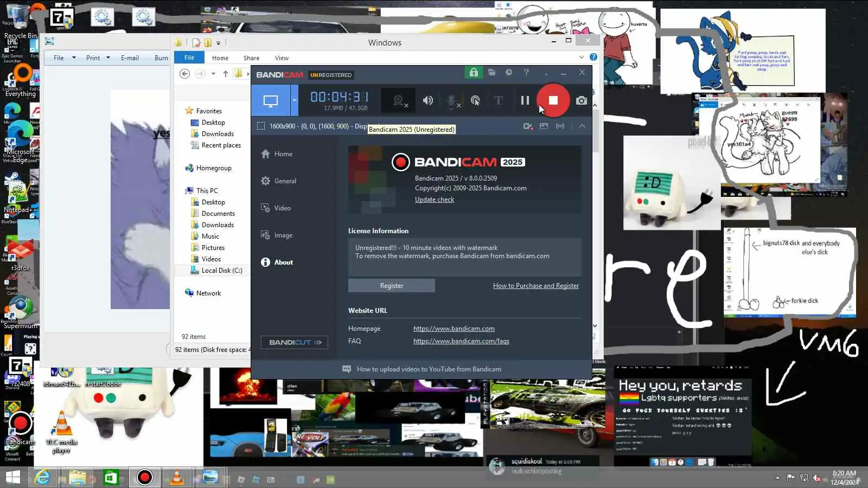Click the green lock register icon
Screen dimensions: 868x488
[474, 73]
